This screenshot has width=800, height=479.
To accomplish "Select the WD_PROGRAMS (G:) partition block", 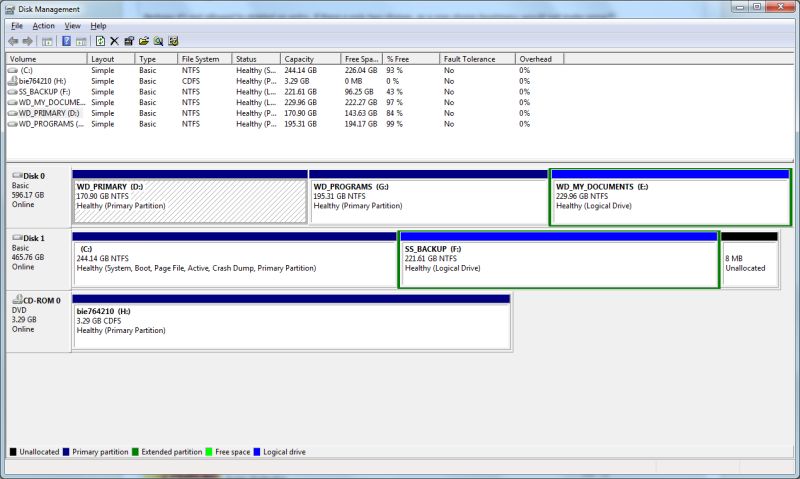I will (429, 196).
